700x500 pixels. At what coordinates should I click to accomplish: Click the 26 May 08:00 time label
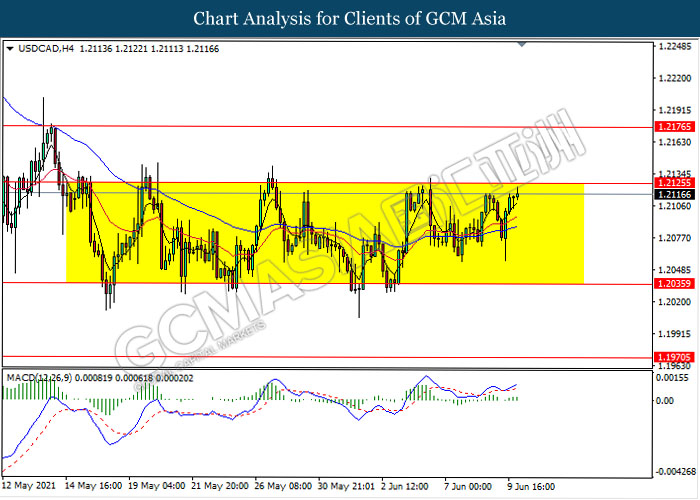pos(283,486)
